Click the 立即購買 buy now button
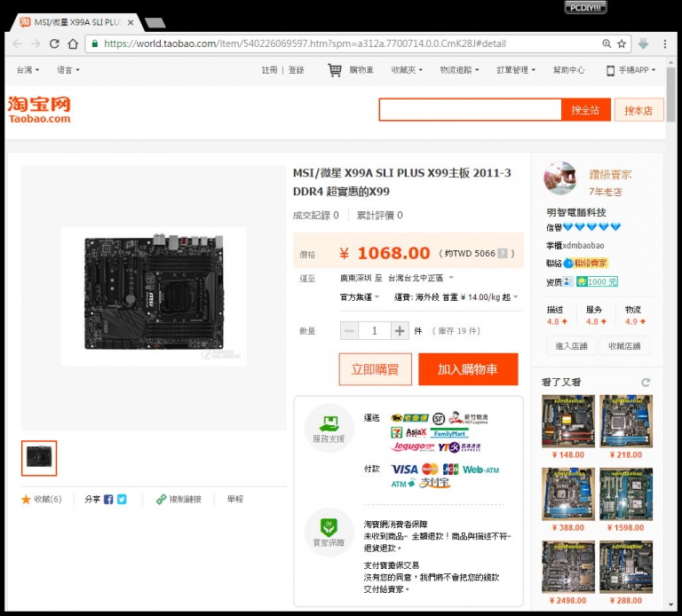 pyautogui.click(x=376, y=369)
